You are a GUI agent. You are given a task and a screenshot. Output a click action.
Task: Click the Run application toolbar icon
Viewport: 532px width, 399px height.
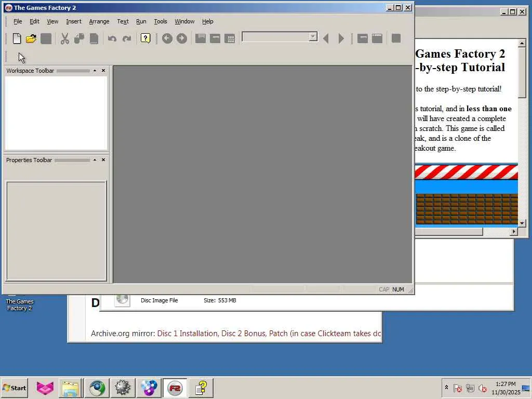pos(377,38)
